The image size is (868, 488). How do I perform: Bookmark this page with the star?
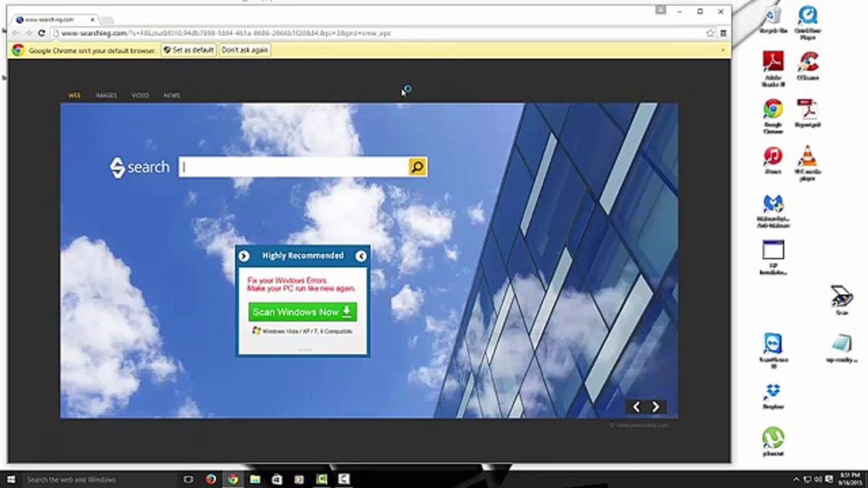(710, 33)
